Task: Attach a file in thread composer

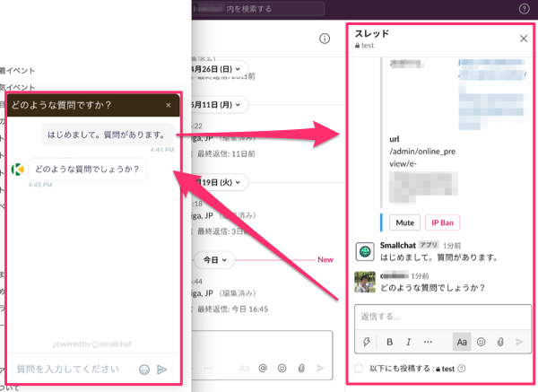Action: (x=500, y=342)
